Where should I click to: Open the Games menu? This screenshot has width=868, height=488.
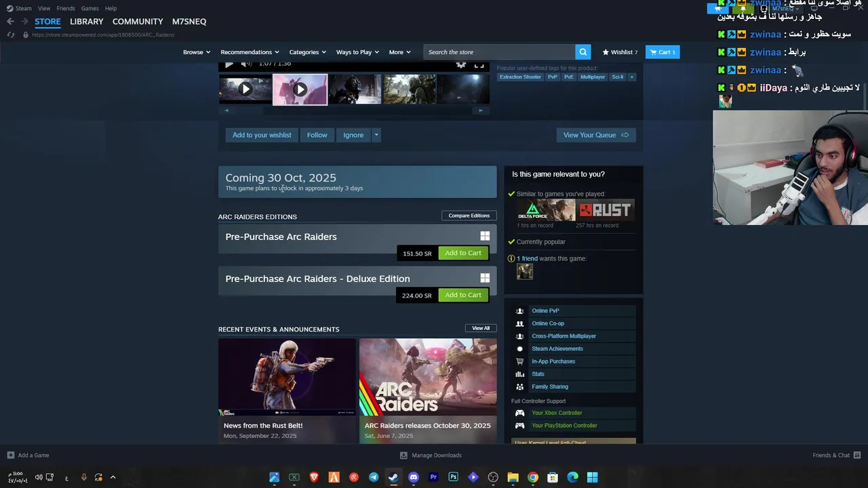tap(90, 8)
